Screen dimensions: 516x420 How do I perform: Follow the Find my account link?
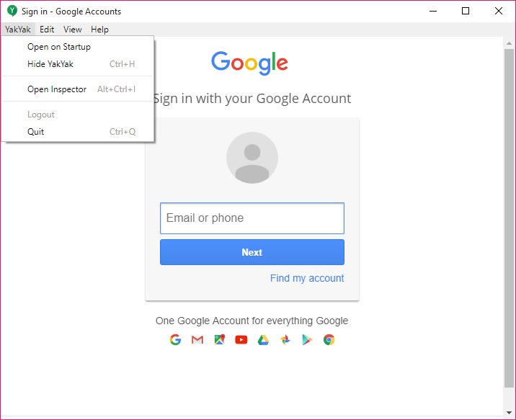[x=307, y=278]
